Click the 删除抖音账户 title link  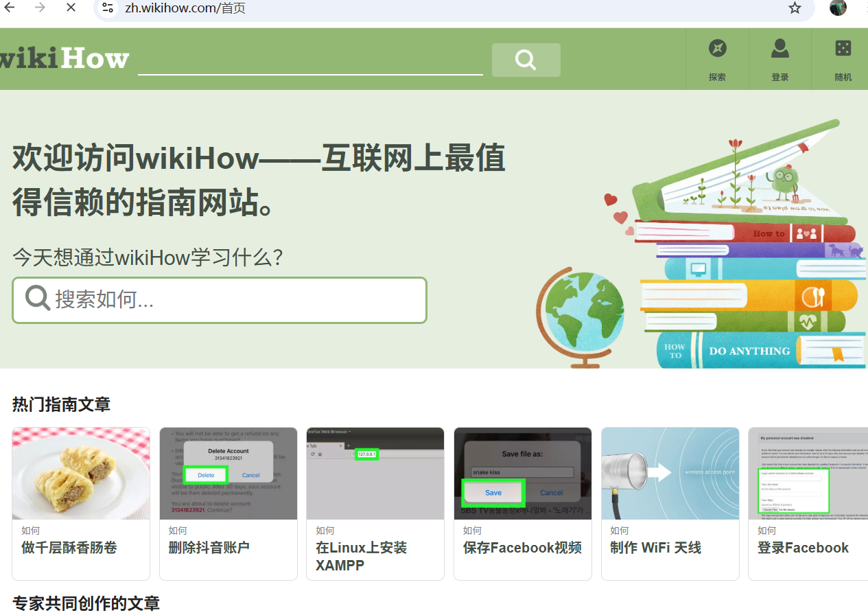click(x=209, y=548)
